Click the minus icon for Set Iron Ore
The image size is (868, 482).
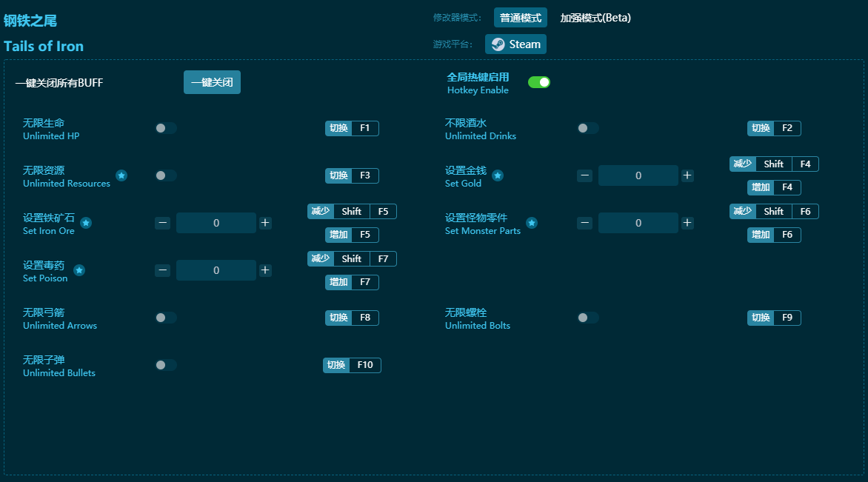click(163, 223)
